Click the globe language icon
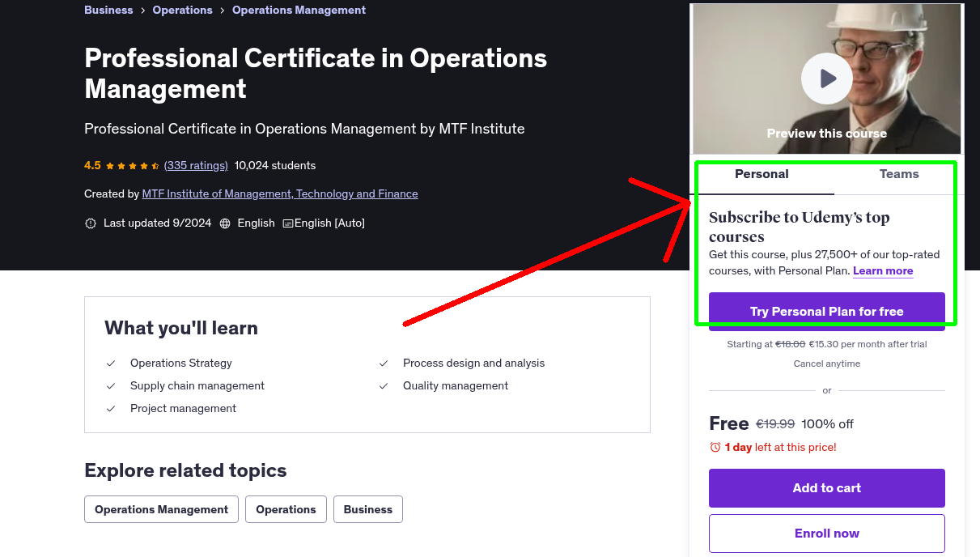Image resolution: width=980 pixels, height=557 pixels. pos(225,223)
